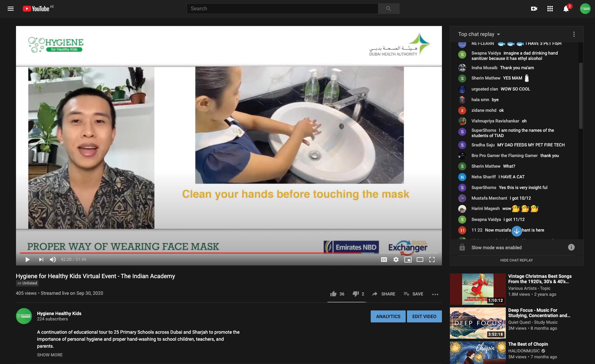
Task: Click zidane mohd's chat avatar
Action: (462, 110)
